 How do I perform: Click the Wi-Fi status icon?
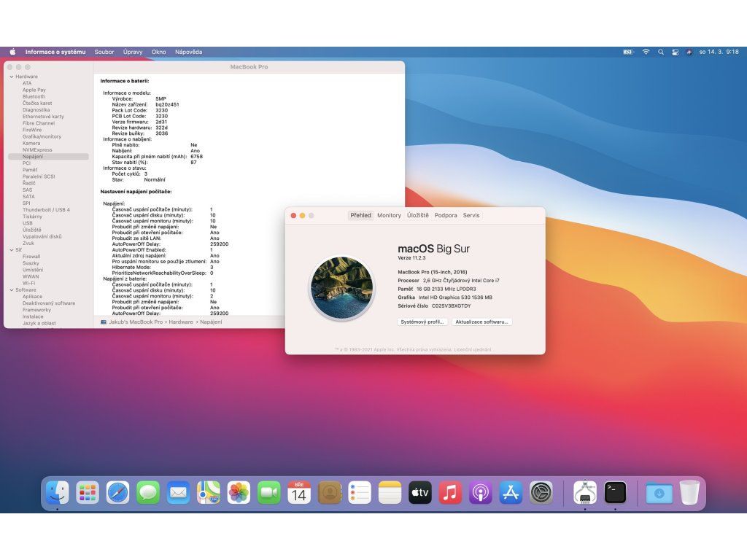[x=646, y=52]
